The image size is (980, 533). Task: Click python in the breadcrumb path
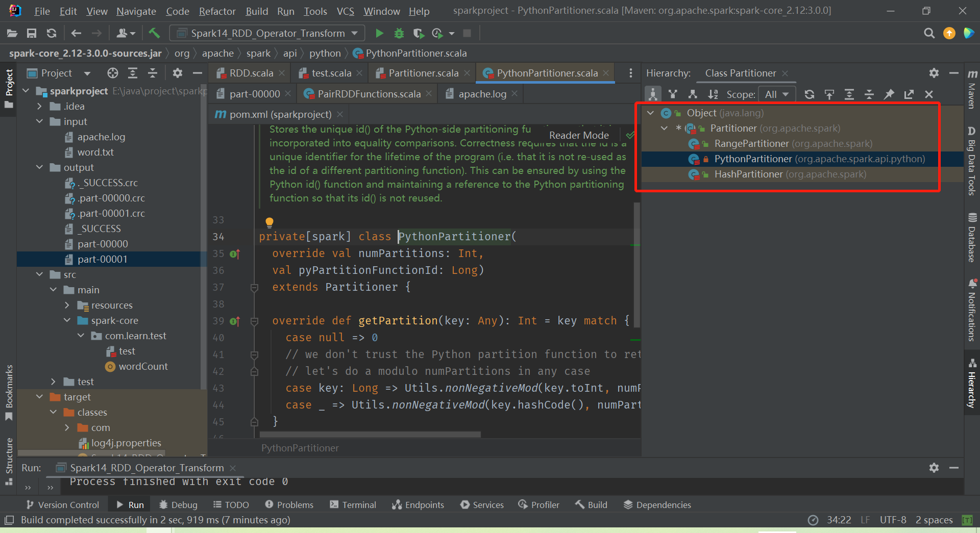325,53
